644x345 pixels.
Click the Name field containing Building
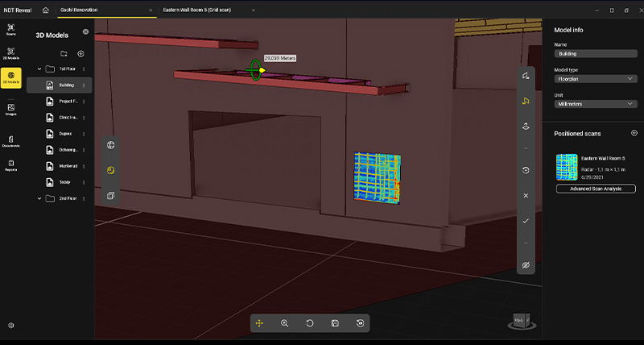(595, 54)
